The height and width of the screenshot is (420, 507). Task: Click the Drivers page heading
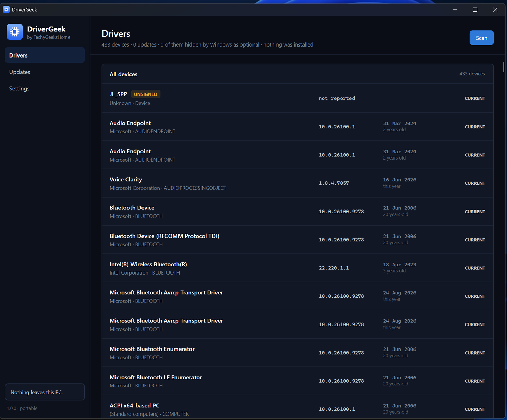pyautogui.click(x=116, y=34)
